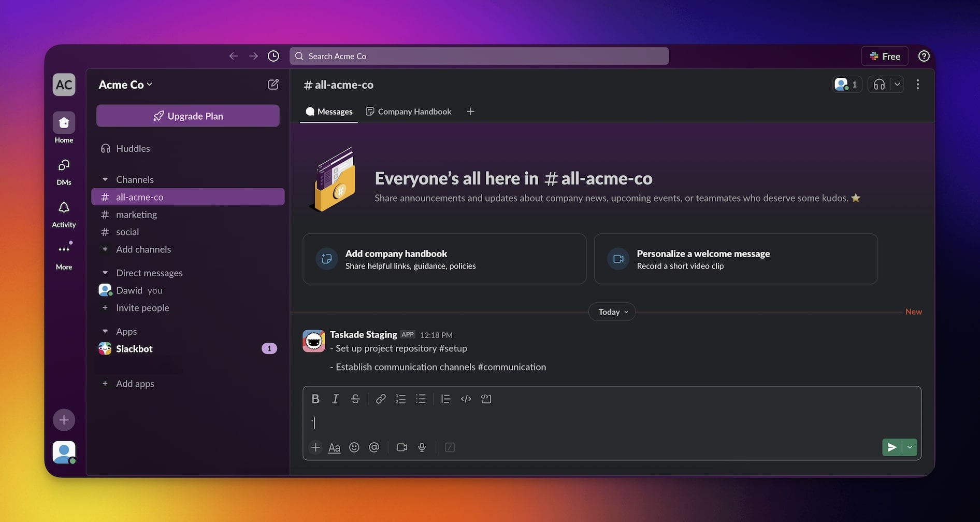Record an audio clip with microphone icon
This screenshot has height=522, width=980.
(422, 447)
